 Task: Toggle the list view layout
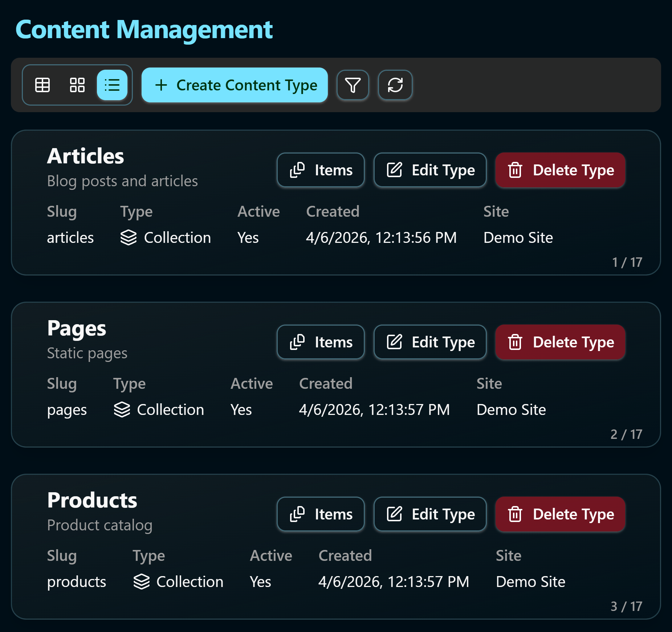pyautogui.click(x=113, y=85)
